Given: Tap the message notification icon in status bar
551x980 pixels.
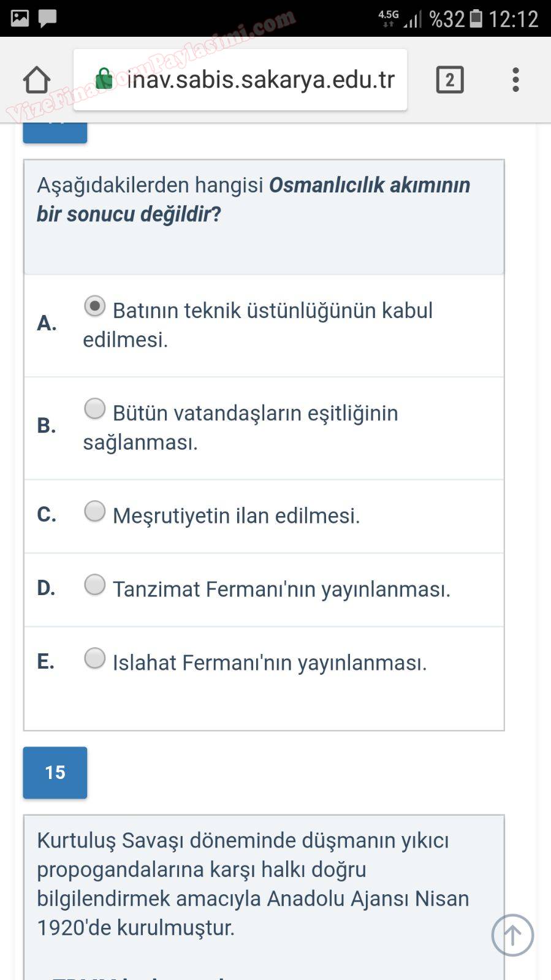Looking at the screenshot, I should pyautogui.click(x=47, y=18).
